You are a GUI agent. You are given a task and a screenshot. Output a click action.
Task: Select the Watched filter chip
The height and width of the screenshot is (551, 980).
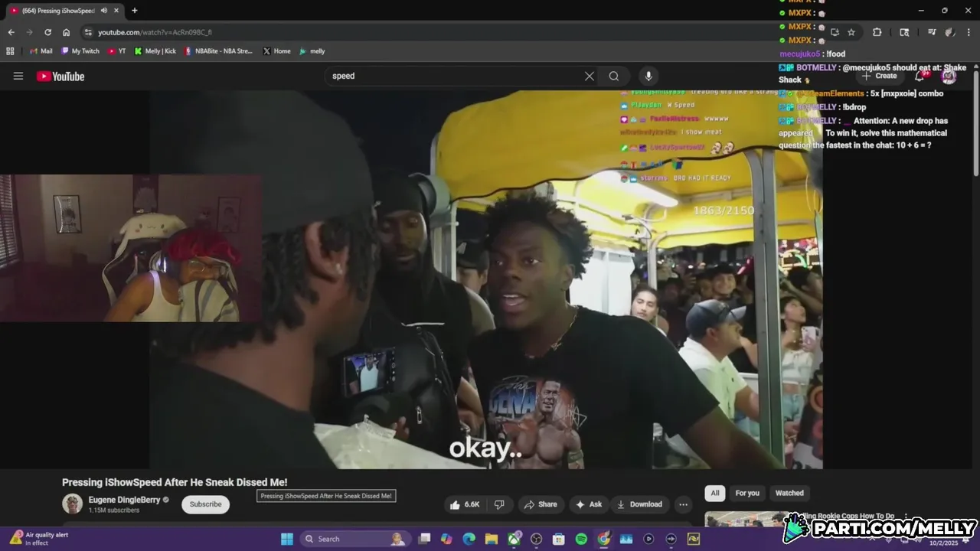pyautogui.click(x=789, y=493)
